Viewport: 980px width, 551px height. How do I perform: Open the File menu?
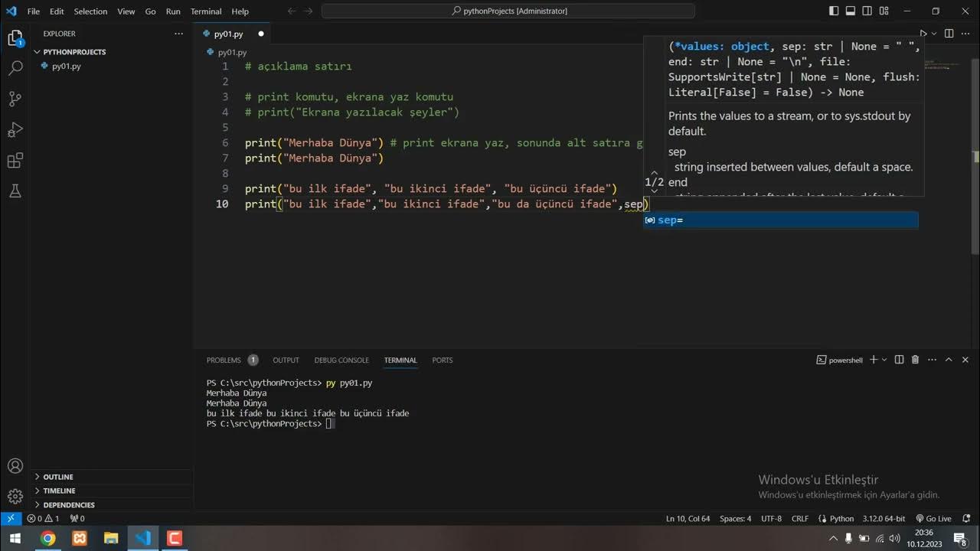tap(34, 11)
